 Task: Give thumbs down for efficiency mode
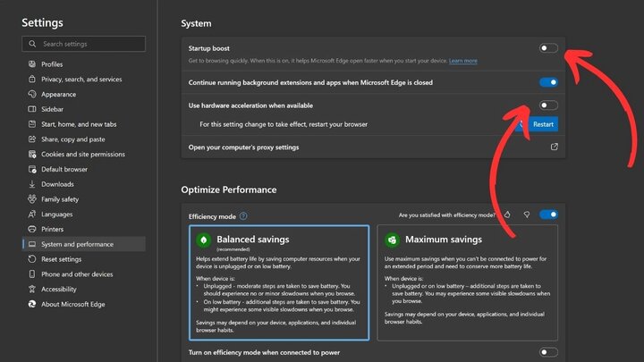527,215
